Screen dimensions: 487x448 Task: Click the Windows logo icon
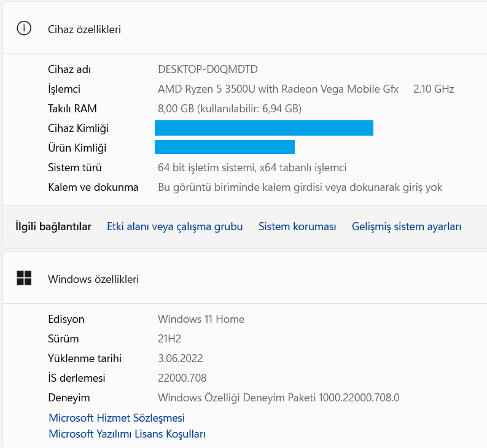[x=24, y=278]
